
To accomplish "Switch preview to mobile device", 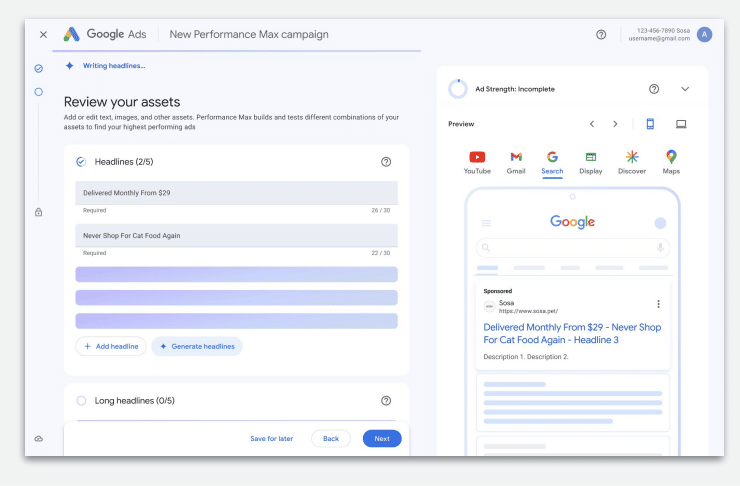I will click(x=650, y=124).
